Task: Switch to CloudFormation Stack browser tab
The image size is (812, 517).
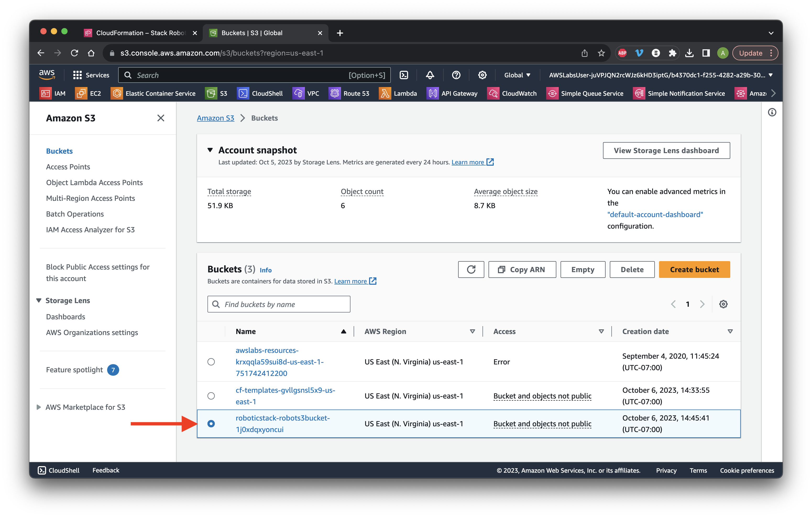Action: [141, 33]
